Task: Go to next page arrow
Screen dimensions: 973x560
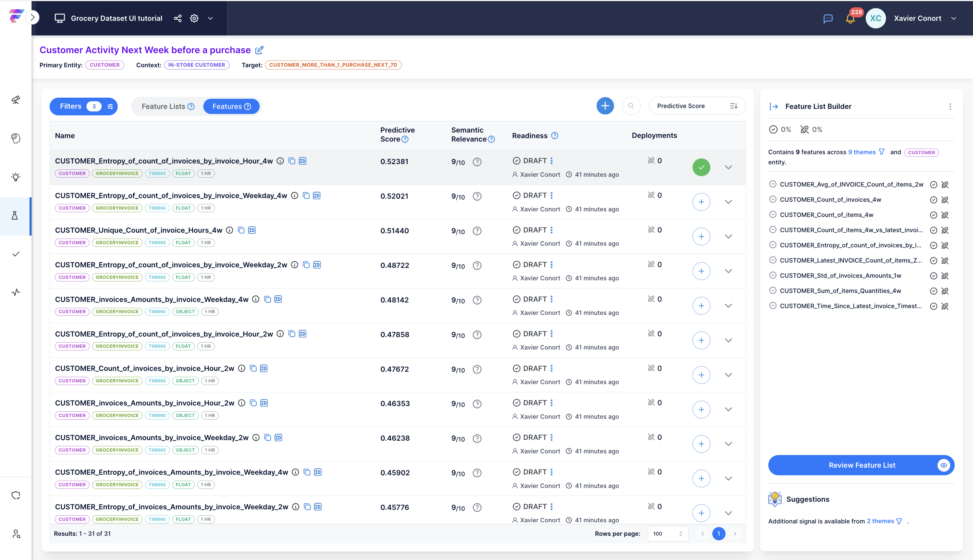Action: pyautogui.click(x=735, y=534)
